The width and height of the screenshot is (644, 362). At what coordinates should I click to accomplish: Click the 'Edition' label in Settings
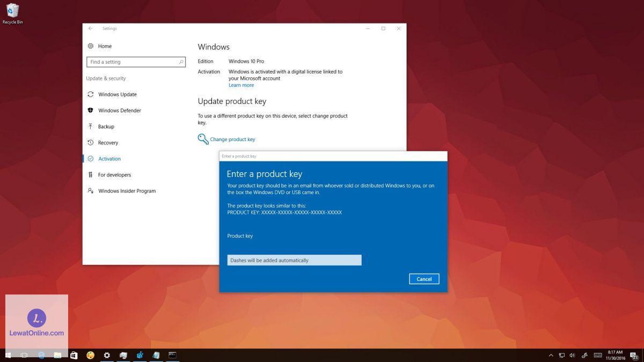coord(206,61)
